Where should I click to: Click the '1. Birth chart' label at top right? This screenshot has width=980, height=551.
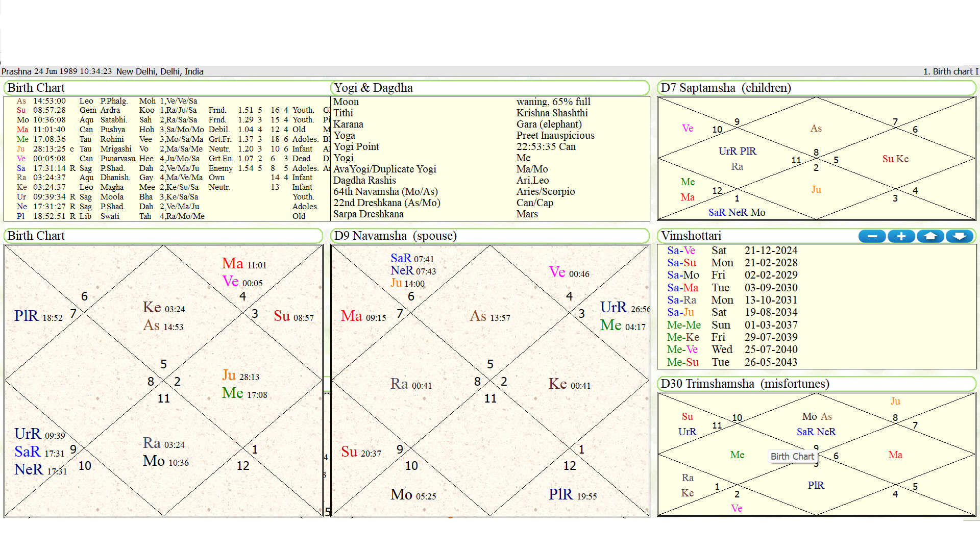(x=950, y=71)
